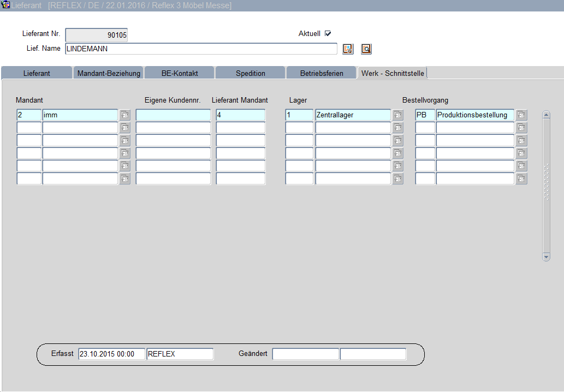Image resolution: width=564 pixels, height=392 pixels.
Task: Show the Betriebsferien tab
Action: (322, 73)
